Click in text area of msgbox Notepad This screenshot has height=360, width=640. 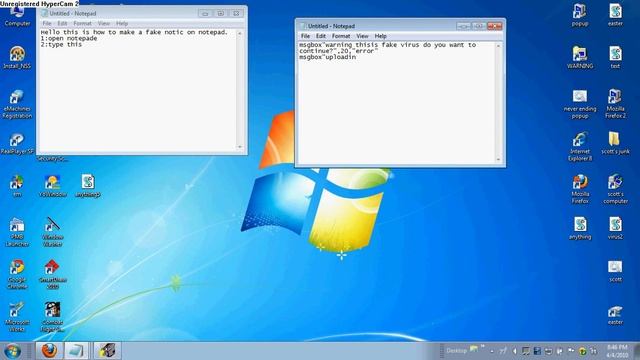tap(396, 103)
